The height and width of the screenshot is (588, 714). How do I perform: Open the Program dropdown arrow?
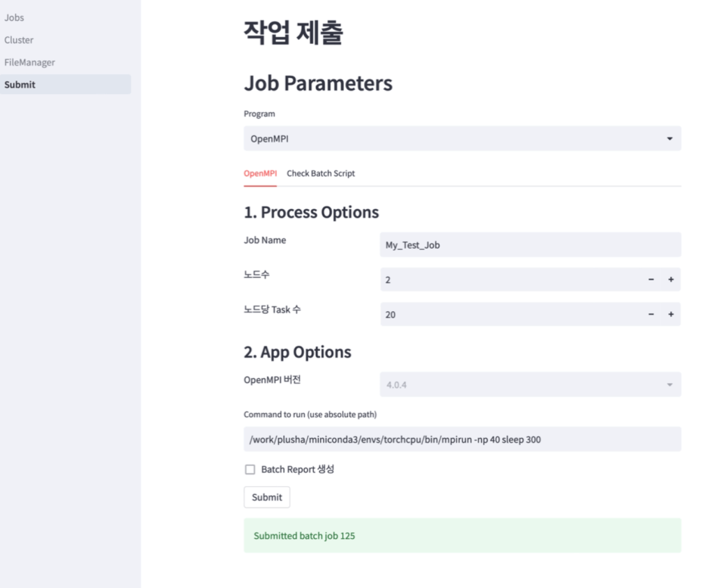(x=669, y=139)
